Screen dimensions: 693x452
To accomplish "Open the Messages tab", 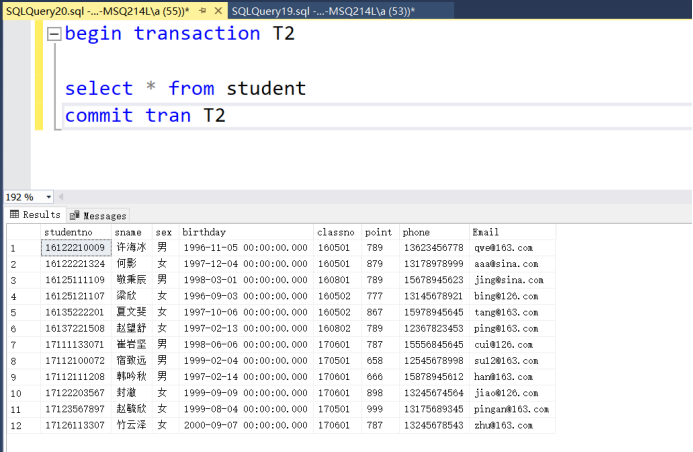I will coord(98,216).
